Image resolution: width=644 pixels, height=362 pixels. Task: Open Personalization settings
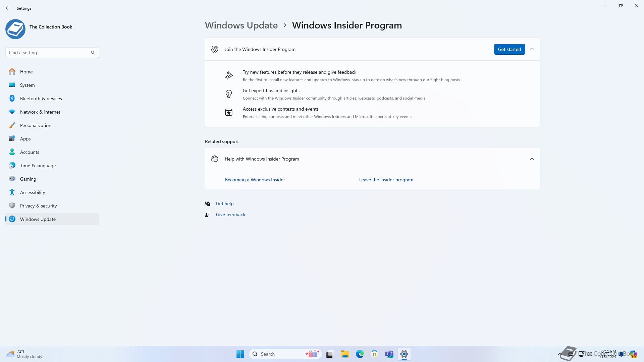[x=52, y=125]
